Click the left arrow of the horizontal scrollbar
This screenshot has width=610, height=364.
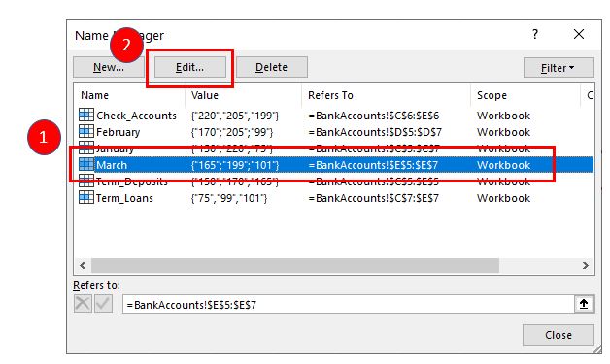[83, 265]
